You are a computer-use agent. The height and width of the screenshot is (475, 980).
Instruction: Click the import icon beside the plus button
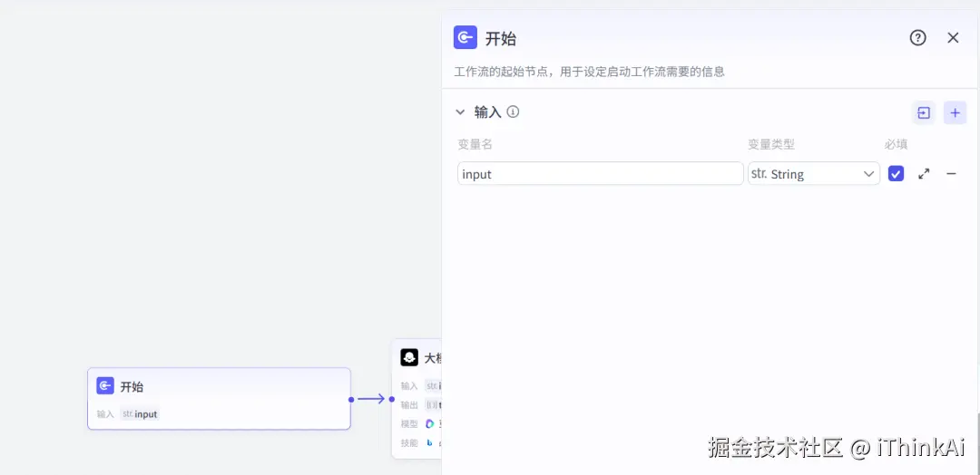923,113
